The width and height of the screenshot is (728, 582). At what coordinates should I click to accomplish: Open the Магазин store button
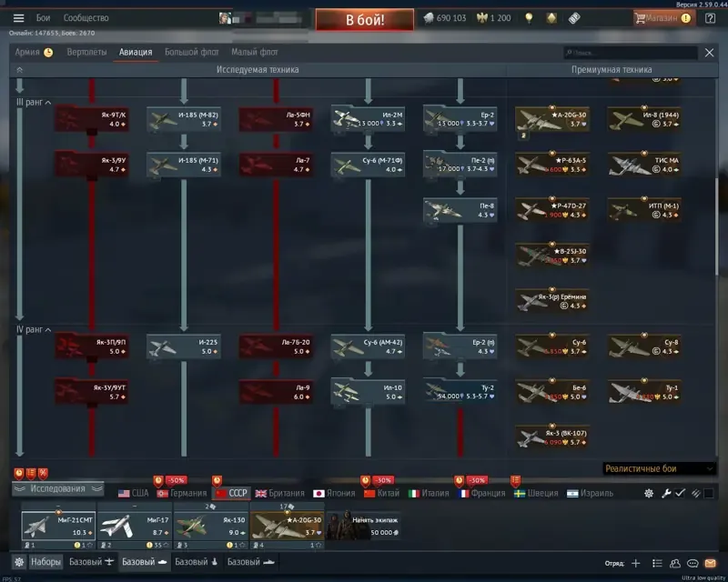(x=664, y=18)
